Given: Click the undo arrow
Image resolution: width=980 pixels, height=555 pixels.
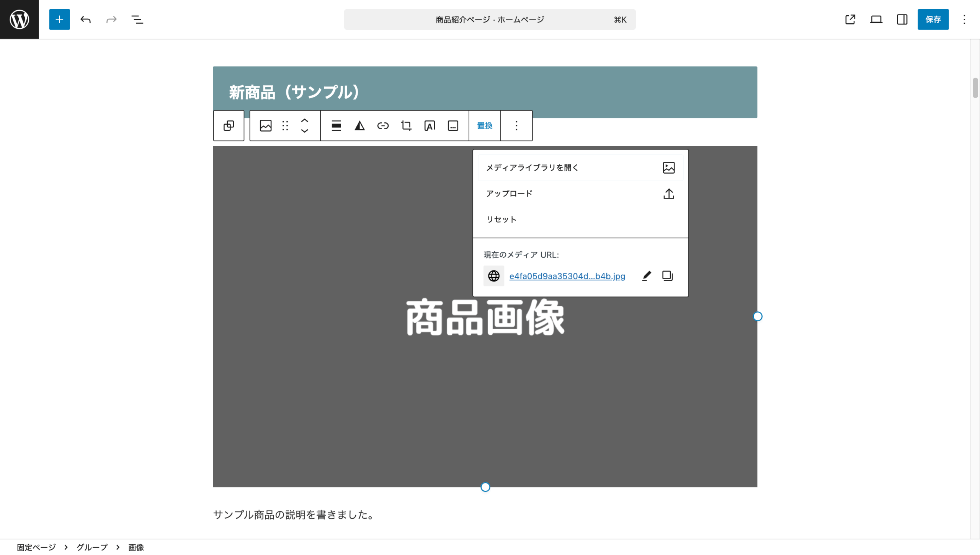Looking at the screenshot, I should 85,19.
